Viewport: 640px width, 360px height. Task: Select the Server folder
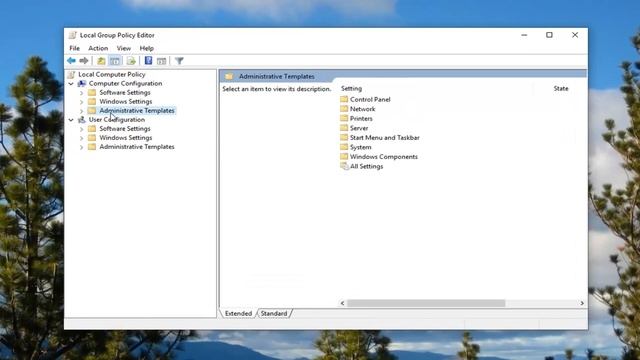click(x=359, y=128)
